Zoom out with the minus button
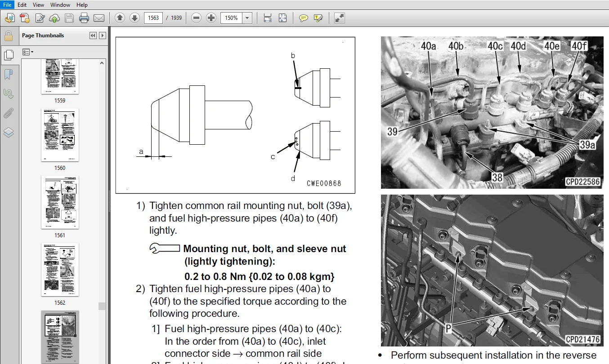Screen dimensions: 609x364 196,18
